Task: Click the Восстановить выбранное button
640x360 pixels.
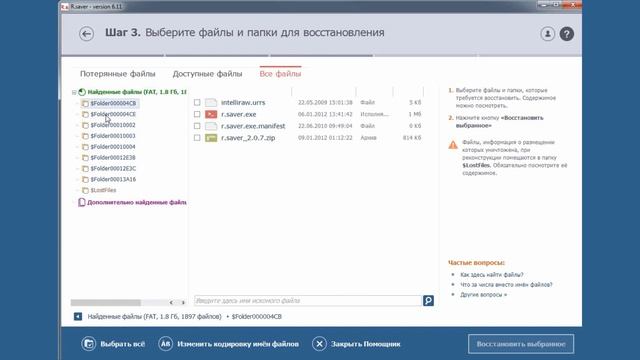Action: tap(521, 344)
